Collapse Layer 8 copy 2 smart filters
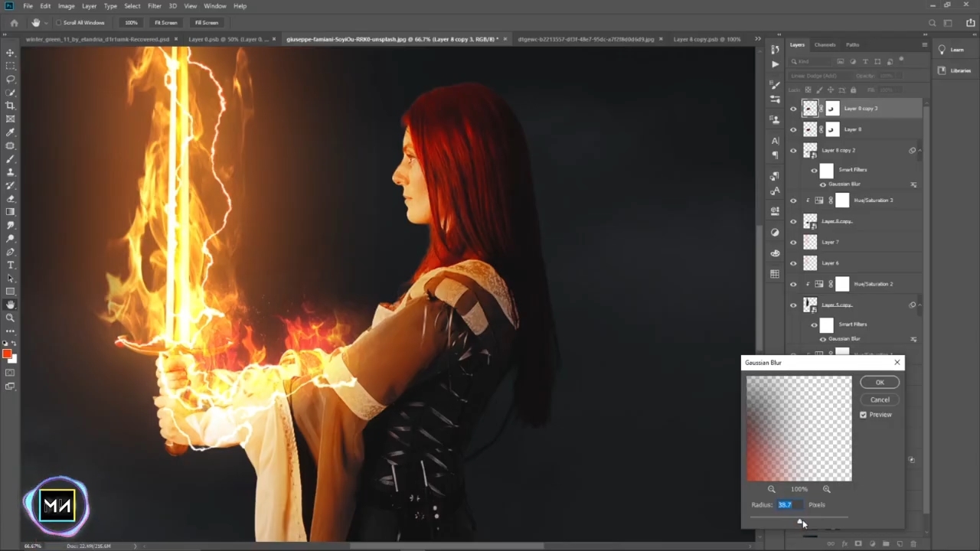The width and height of the screenshot is (980, 551). pyautogui.click(x=920, y=151)
